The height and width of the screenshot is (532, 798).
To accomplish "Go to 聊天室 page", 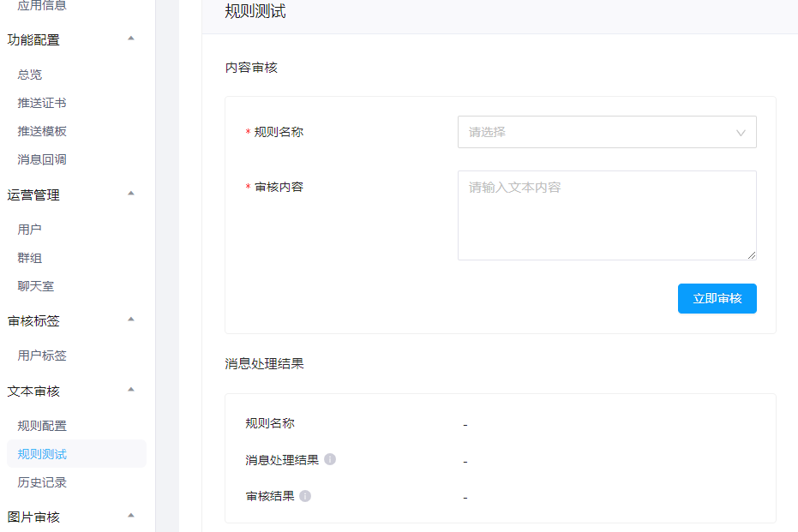I will click(x=36, y=286).
